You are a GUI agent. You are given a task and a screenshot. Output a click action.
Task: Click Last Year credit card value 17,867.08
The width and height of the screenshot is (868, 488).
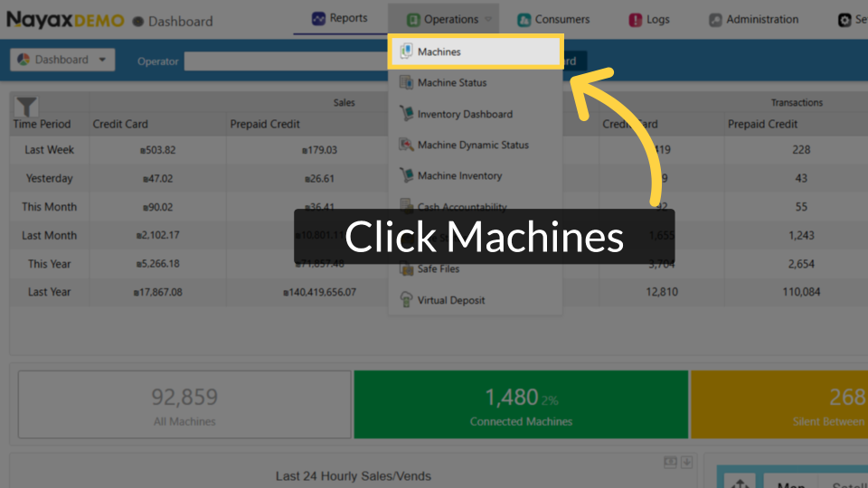tap(157, 292)
